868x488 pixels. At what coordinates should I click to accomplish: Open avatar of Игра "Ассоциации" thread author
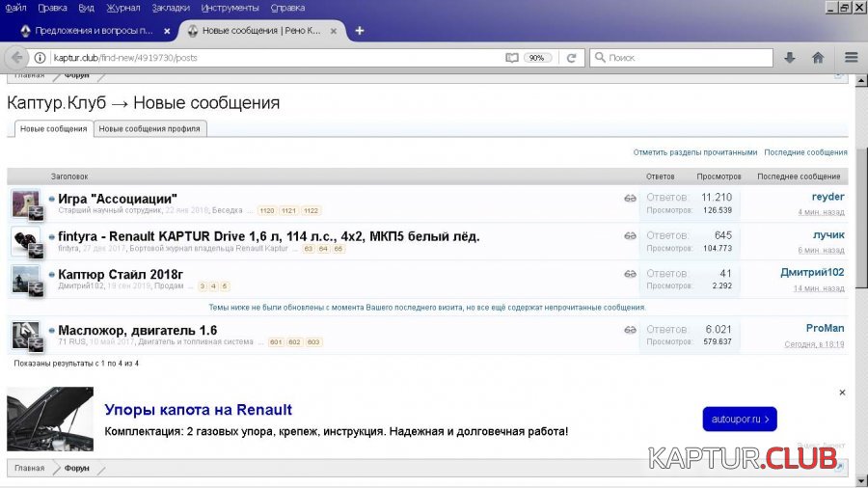25,203
